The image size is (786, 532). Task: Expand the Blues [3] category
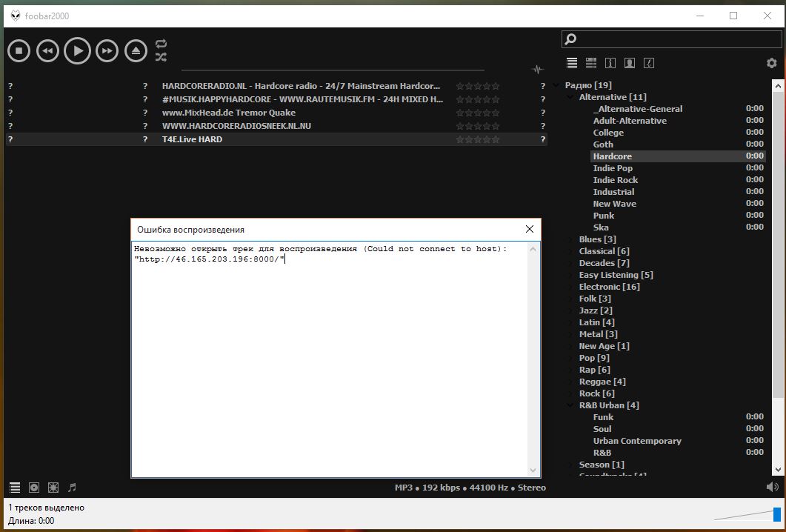click(x=570, y=239)
